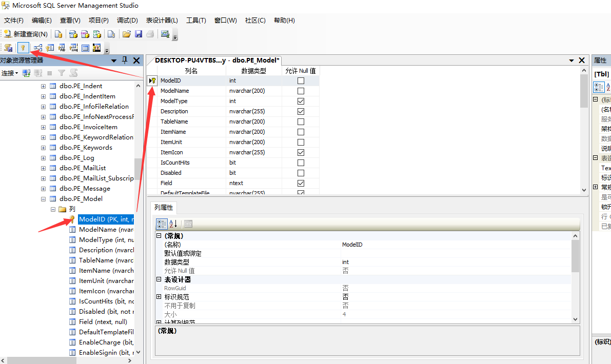Click the Open File folder icon
This screenshot has height=364, width=611.
[126, 34]
